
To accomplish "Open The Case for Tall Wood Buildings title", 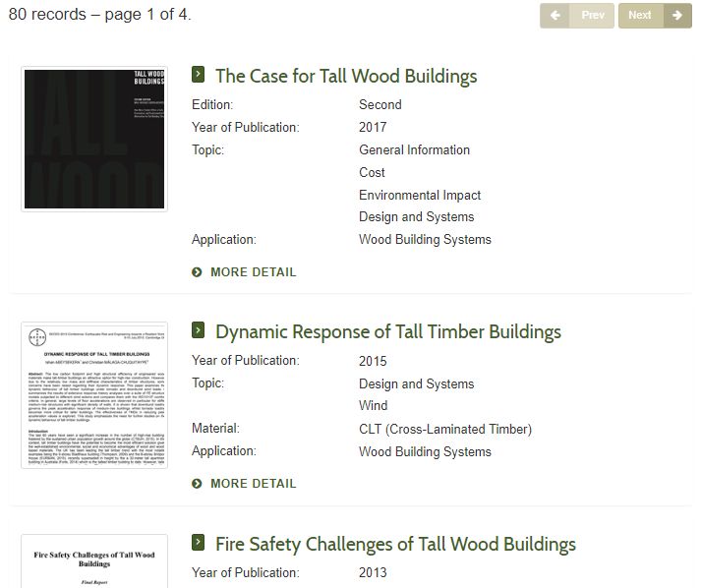I will [x=346, y=76].
